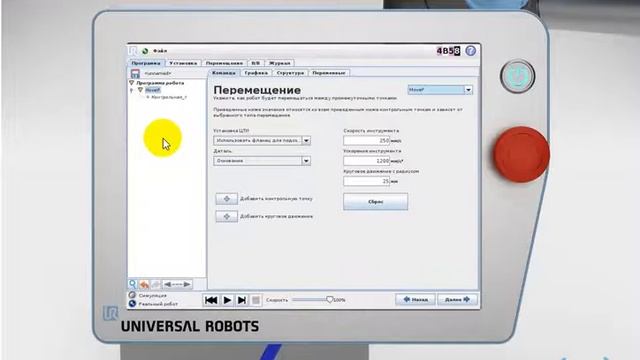The width and height of the screenshot is (640, 360).
Task: Select MoveP in the program tree
Action: point(153,90)
